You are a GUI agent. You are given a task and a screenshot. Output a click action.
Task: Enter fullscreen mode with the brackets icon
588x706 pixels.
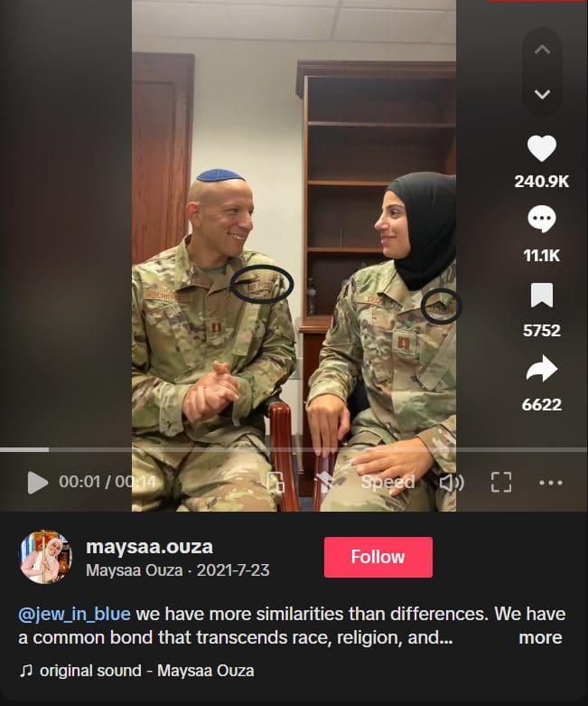500,482
